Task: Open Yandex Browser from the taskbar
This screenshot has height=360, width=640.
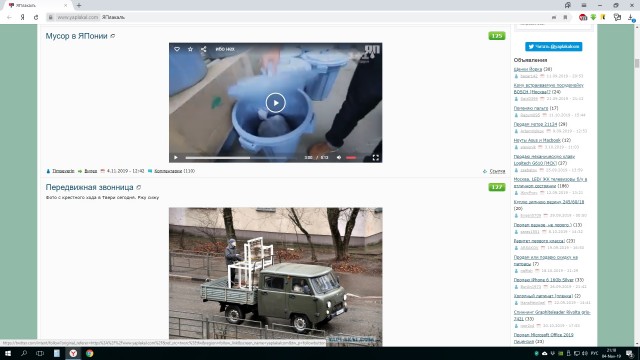Action: [73, 353]
